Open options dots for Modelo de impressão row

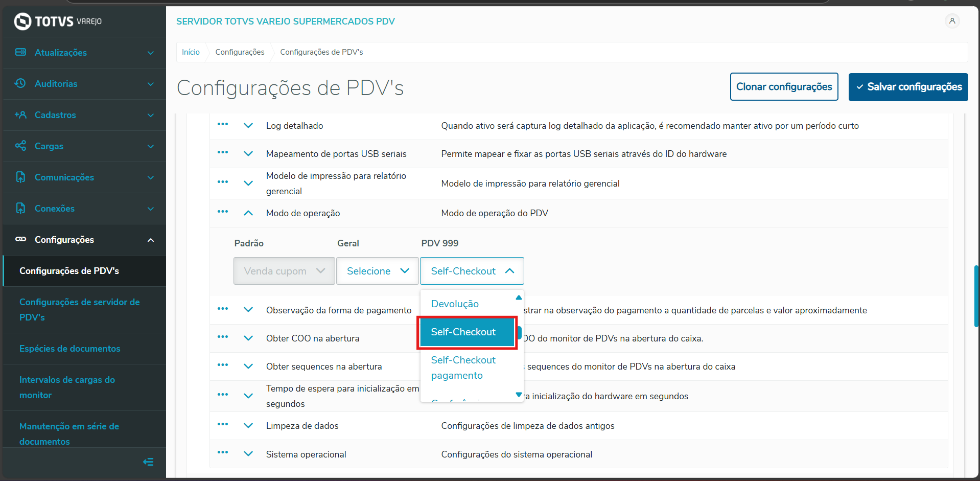(x=223, y=182)
